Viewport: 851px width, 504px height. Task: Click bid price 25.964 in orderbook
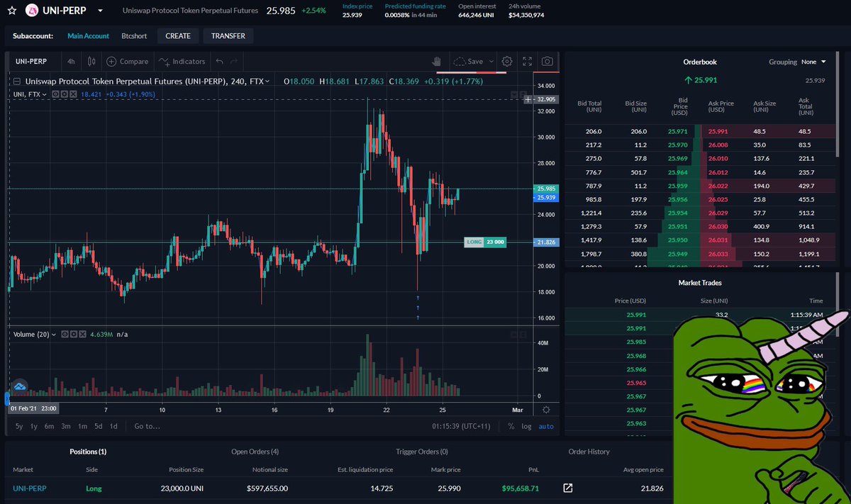tap(677, 172)
